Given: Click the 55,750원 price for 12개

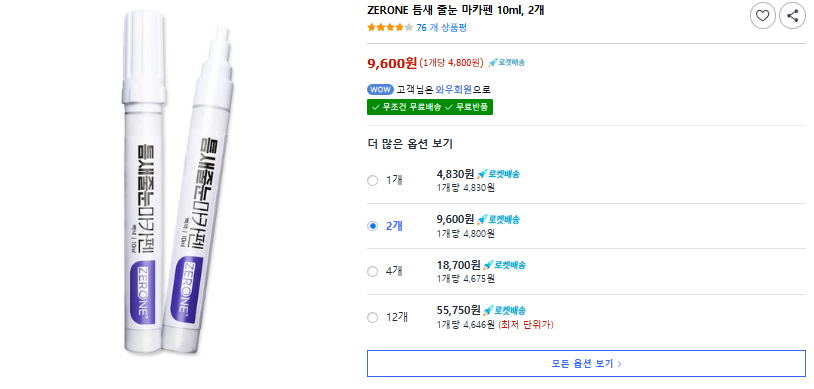Looking at the screenshot, I should (x=459, y=311).
